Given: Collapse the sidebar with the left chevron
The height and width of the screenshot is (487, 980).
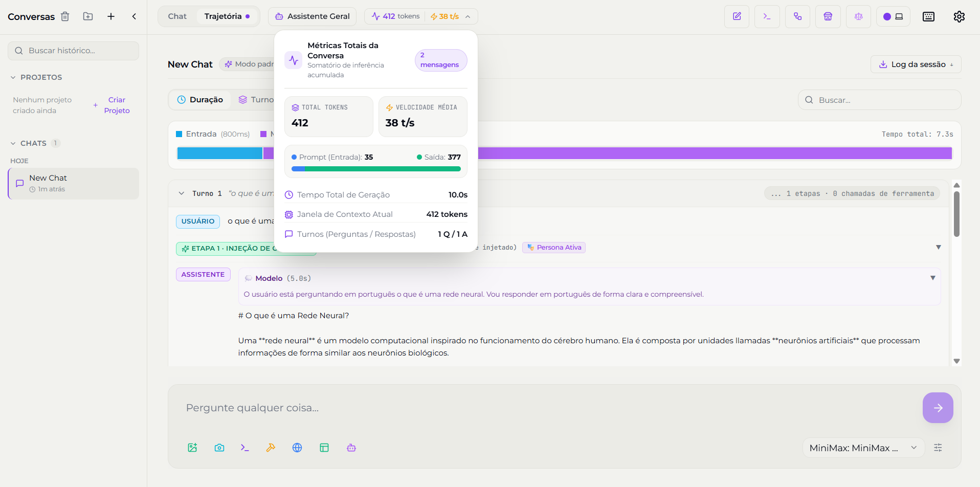Looking at the screenshot, I should point(134,16).
